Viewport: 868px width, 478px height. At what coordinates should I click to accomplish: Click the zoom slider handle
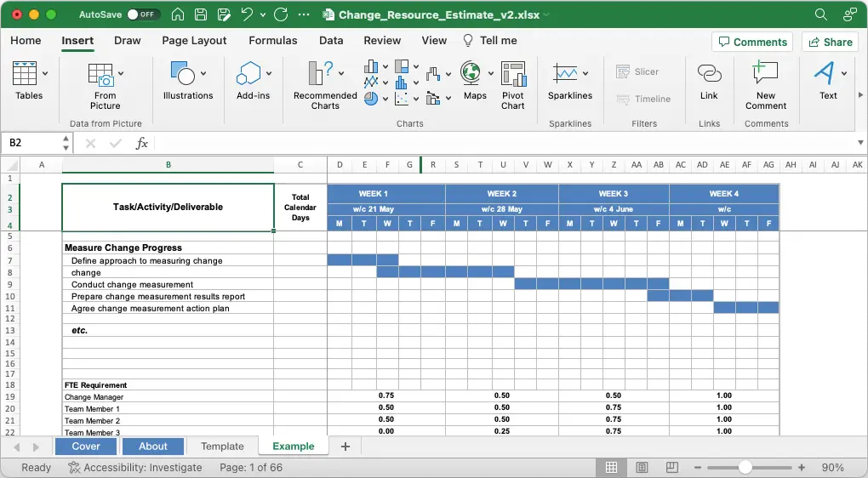coord(745,468)
